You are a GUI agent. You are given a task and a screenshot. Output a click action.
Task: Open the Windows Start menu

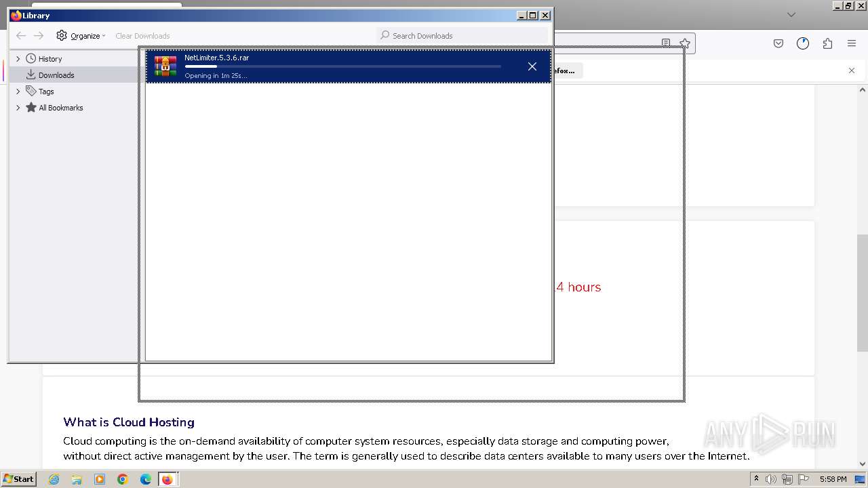[19, 479]
